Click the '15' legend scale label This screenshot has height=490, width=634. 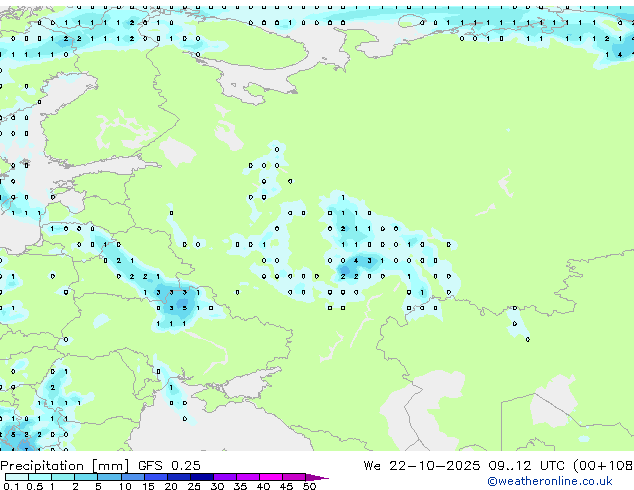(148, 486)
